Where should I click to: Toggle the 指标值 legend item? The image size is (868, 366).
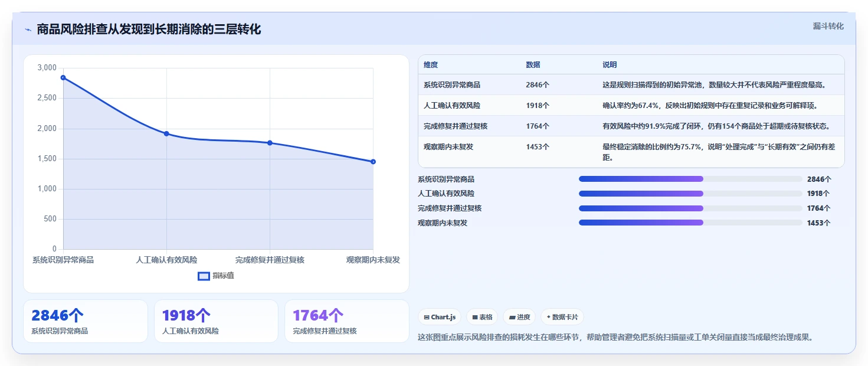tap(216, 276)
